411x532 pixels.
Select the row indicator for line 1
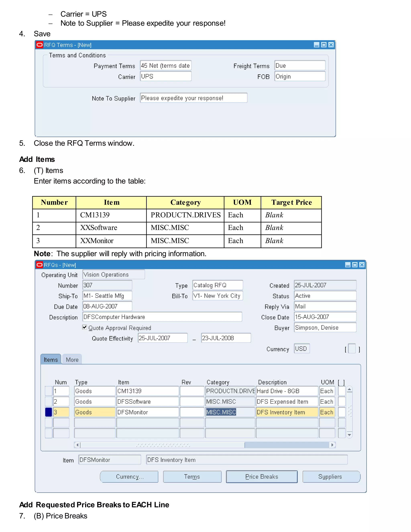coord(48,391)
